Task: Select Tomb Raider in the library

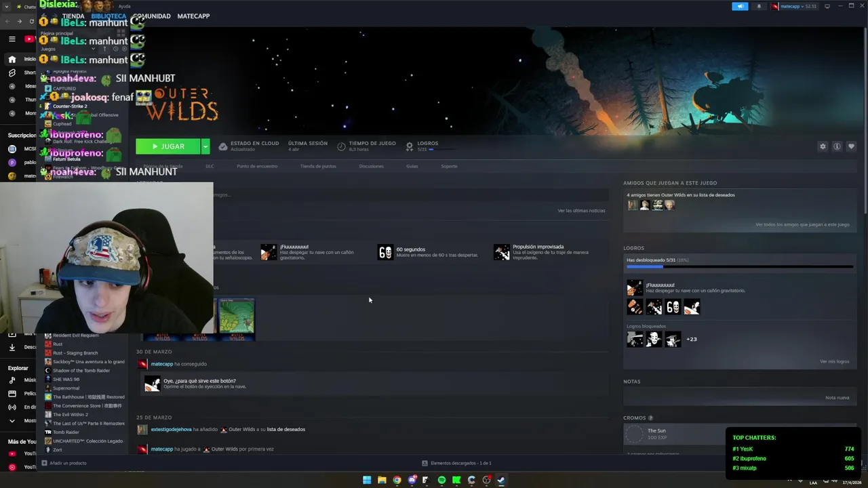Action: pyautogui.click(x=66, y=432)
